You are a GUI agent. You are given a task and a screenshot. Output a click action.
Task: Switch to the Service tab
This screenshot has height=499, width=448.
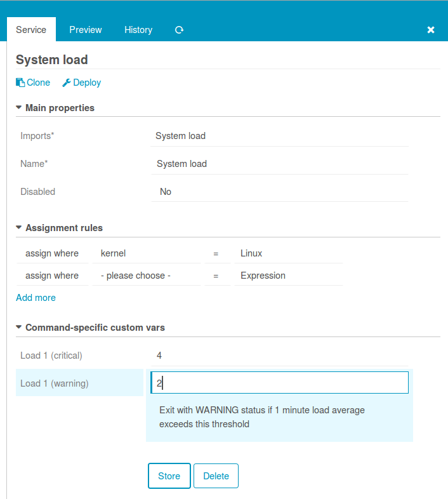tap(31, 30)
